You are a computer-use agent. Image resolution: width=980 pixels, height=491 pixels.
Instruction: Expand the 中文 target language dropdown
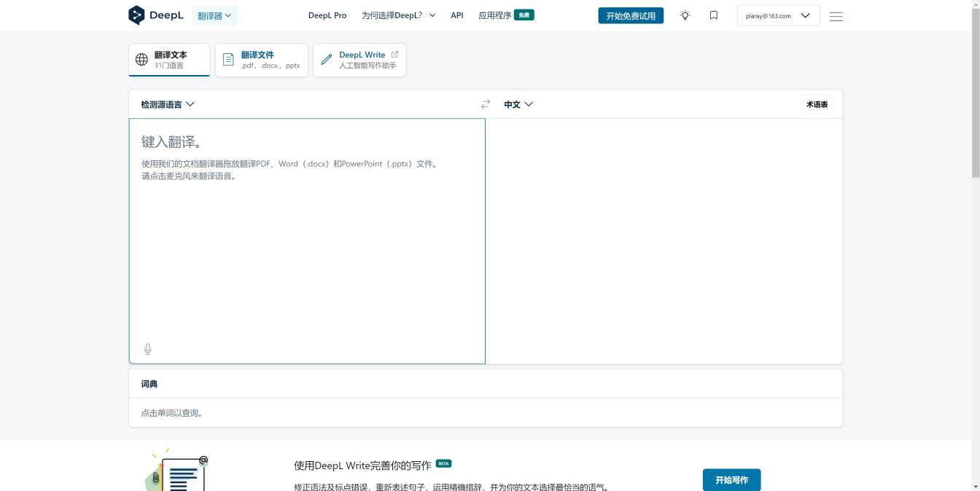[x=518, y=104]
